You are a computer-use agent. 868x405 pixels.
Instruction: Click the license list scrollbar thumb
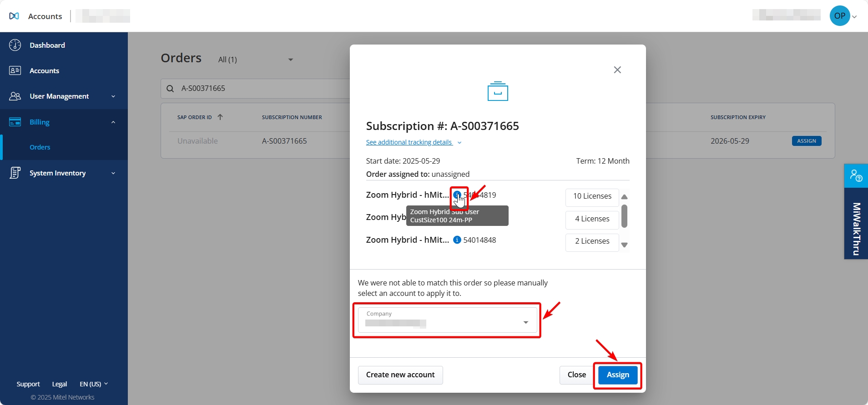pos(625,216)
